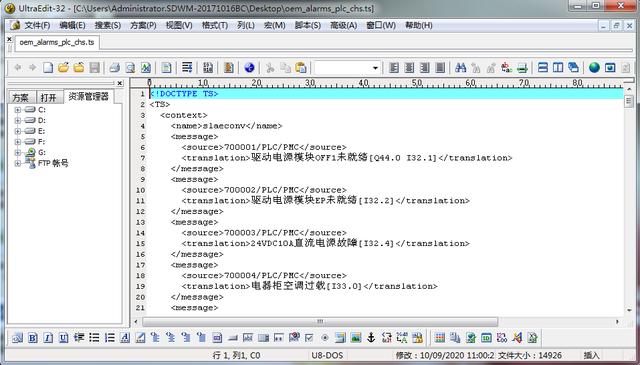
Task: Click the Cascade windows icon
Action: (x=573, y=67)
